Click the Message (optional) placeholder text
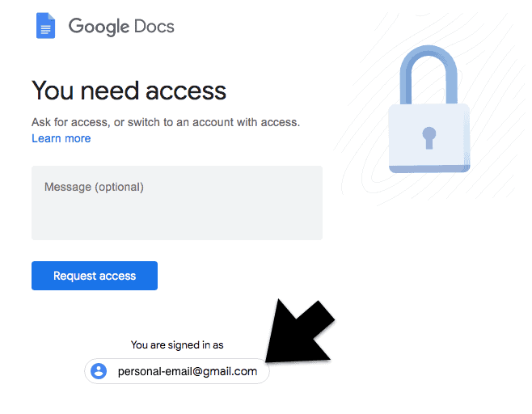This screenshot has height=414, width=532. (94, 187)
